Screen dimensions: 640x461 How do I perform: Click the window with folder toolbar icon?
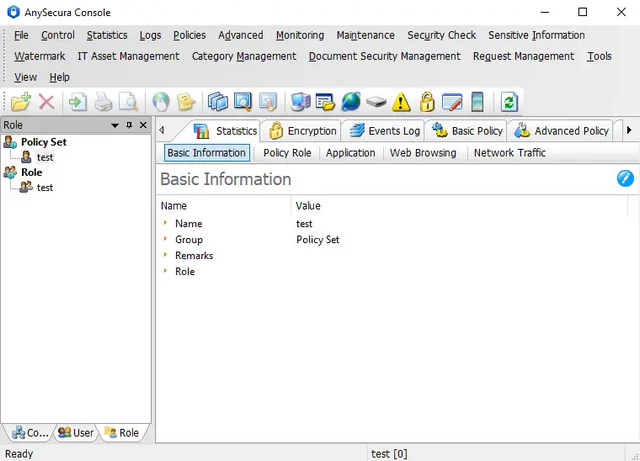pos(325,102)
